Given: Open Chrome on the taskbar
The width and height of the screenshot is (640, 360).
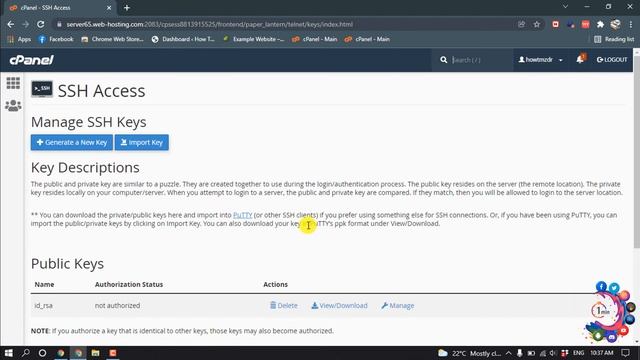Looking at the screenshot, I should coord(61,353).
